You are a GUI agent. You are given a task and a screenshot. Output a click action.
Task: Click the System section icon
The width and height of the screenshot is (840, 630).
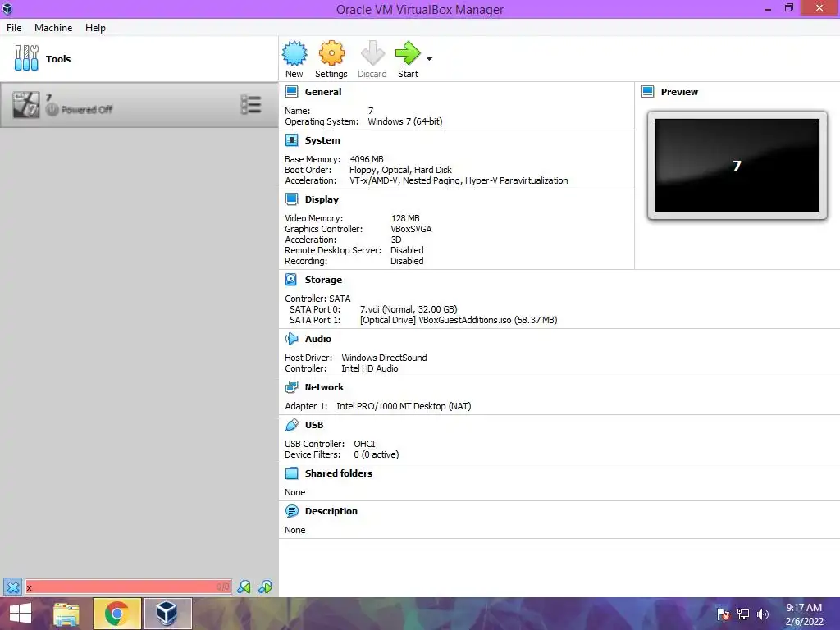[x=291, y=140]
